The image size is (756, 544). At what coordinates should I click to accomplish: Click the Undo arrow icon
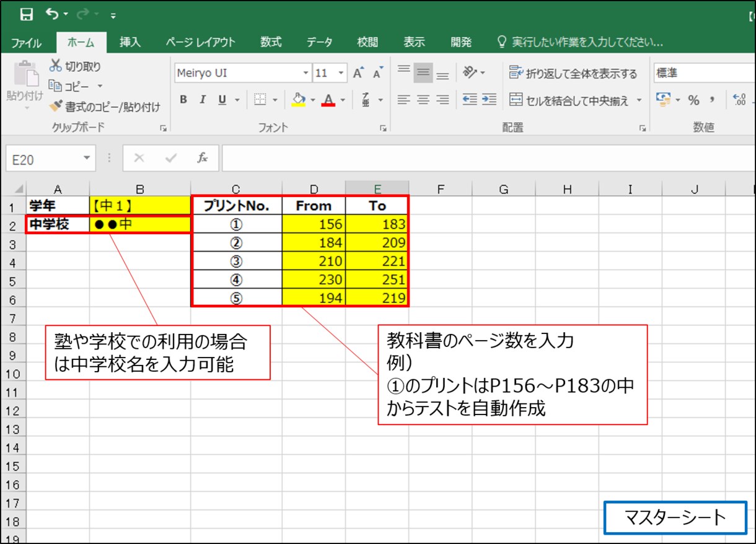coord(53,14)
